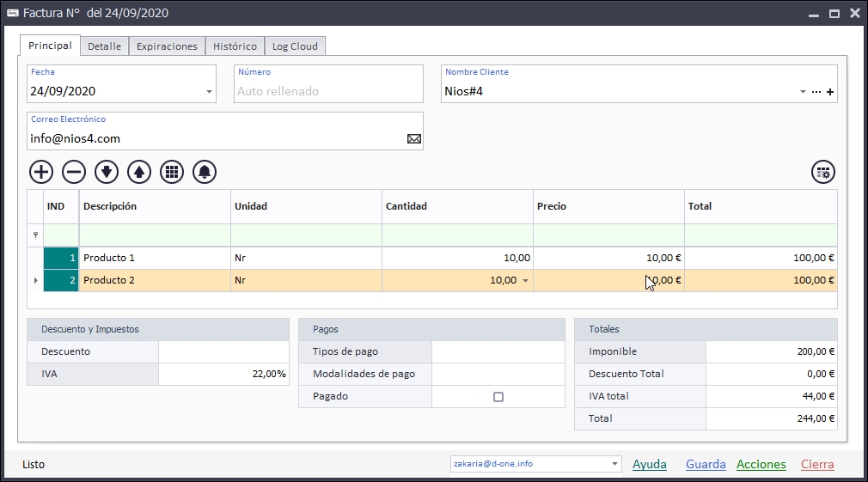Click the remove row minus icon

[74, 172]
